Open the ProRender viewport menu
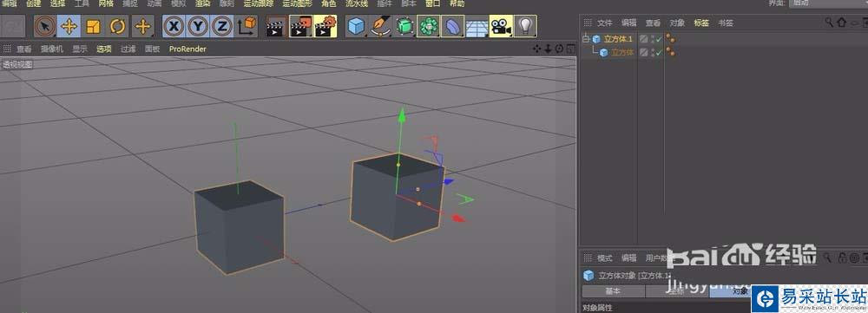 tap(187, 49)
